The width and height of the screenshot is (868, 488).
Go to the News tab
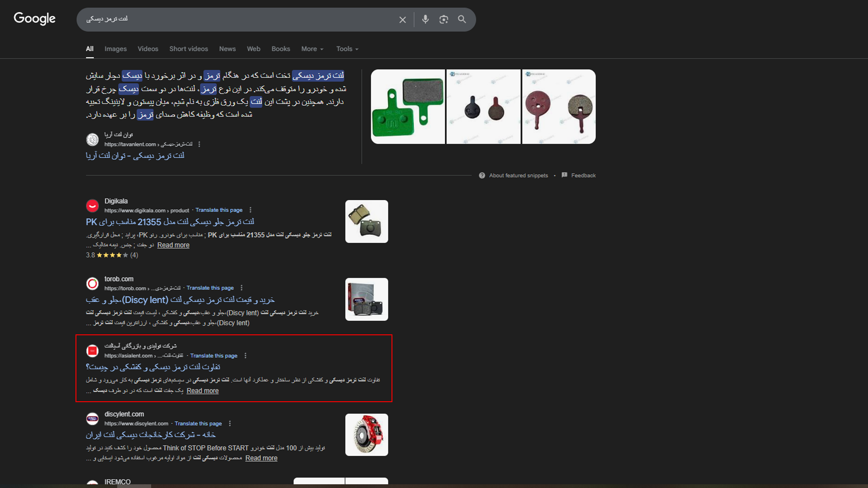pyautogui.click(x=227, y=49)
